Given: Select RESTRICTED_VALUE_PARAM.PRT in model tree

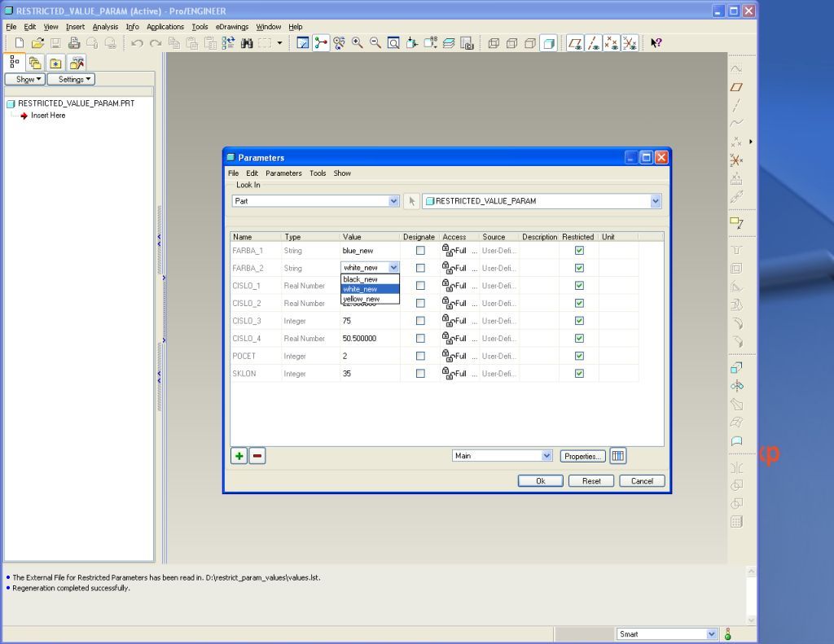Looking at the screenshot, I should point(76,103).
